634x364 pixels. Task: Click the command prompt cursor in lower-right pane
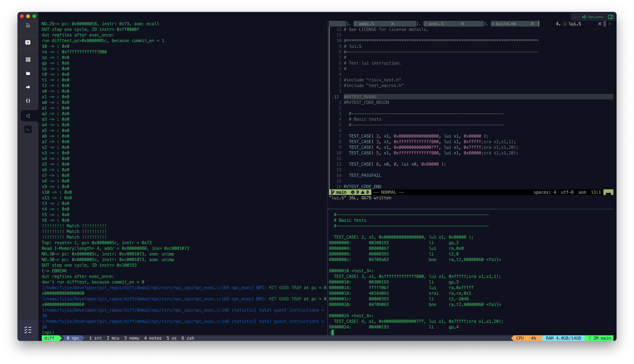[x=332, y=332]
